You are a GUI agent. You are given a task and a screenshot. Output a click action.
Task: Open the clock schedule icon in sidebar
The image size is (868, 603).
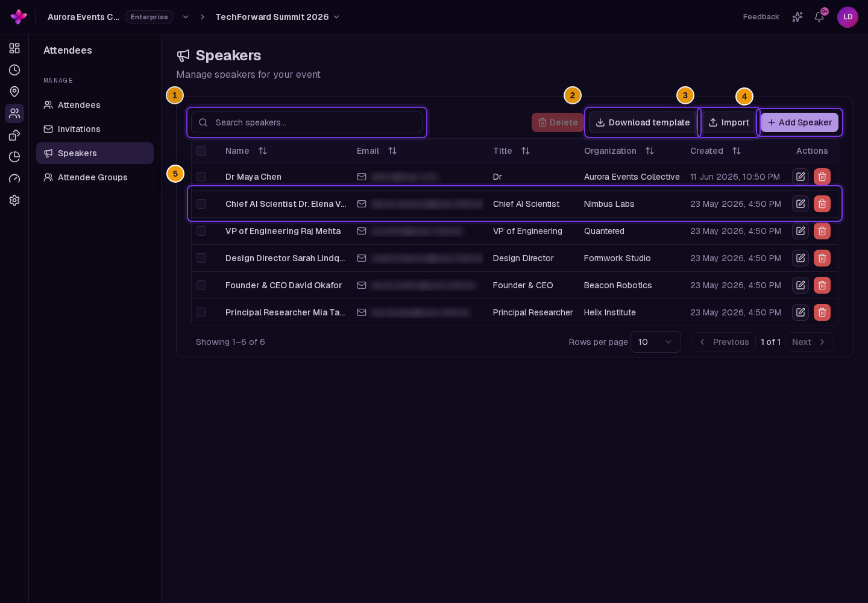tap(14, 70)
